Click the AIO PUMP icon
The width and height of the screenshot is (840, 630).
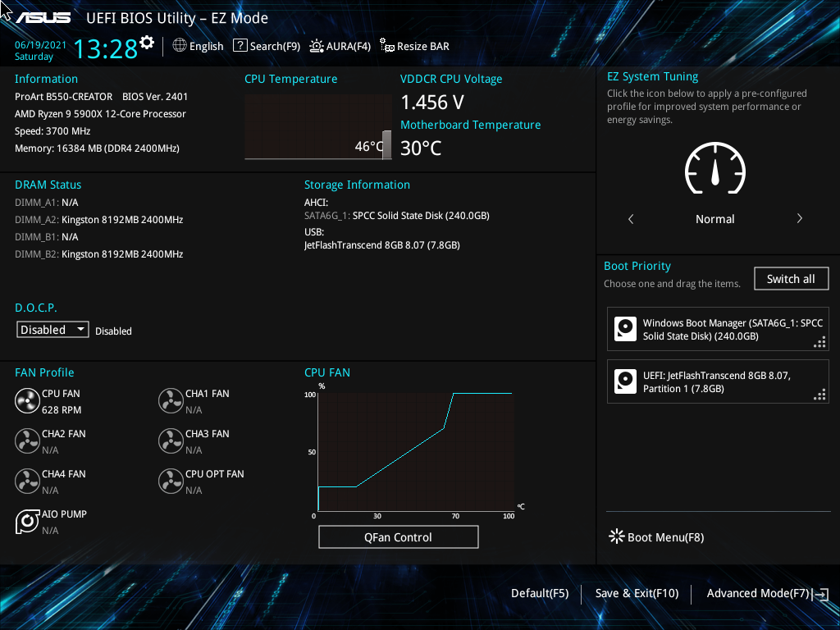pos(26,521)
